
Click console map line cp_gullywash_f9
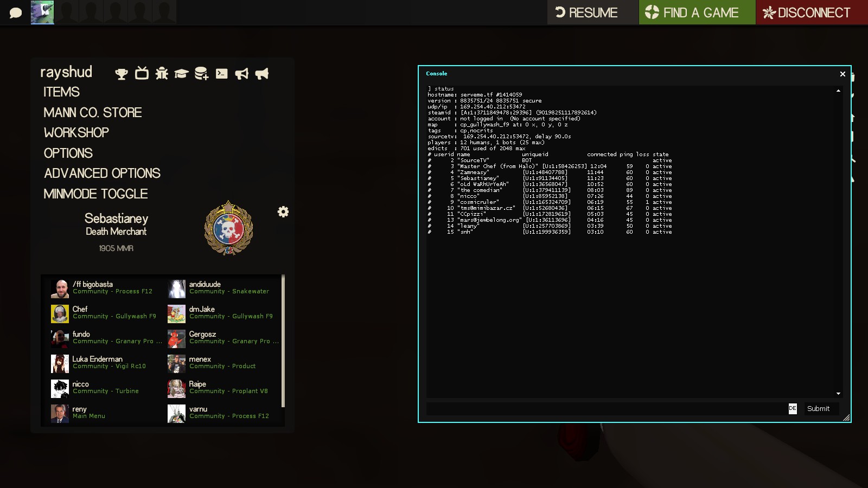[497, 125]
